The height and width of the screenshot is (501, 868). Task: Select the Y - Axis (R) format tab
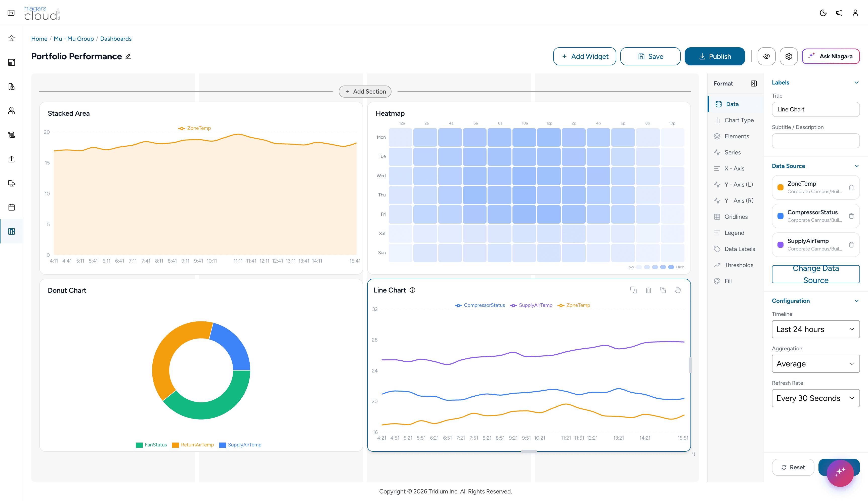coord(735,201)
